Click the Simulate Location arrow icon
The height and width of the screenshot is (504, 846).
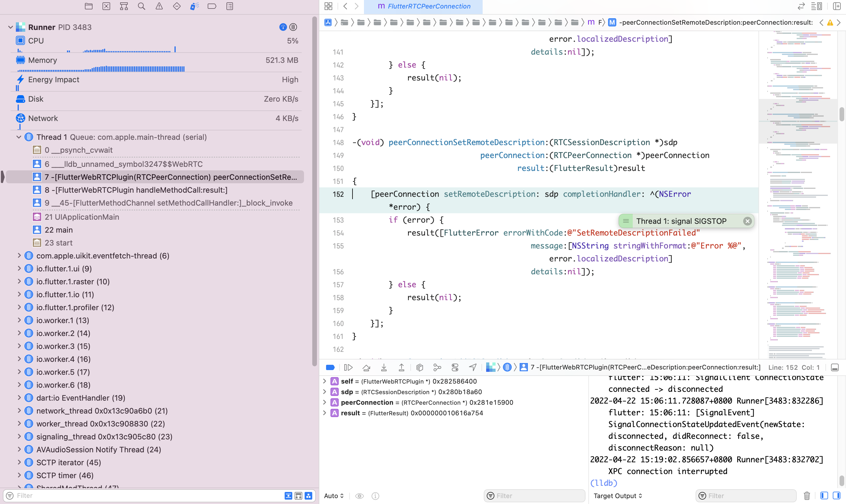click(472, 367)
